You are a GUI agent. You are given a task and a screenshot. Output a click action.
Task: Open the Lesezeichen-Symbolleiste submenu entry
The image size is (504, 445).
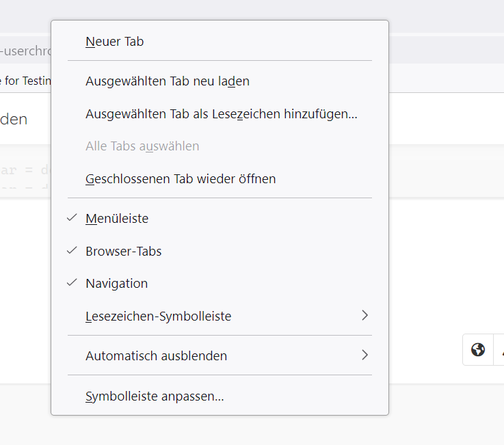click(159, 316)
